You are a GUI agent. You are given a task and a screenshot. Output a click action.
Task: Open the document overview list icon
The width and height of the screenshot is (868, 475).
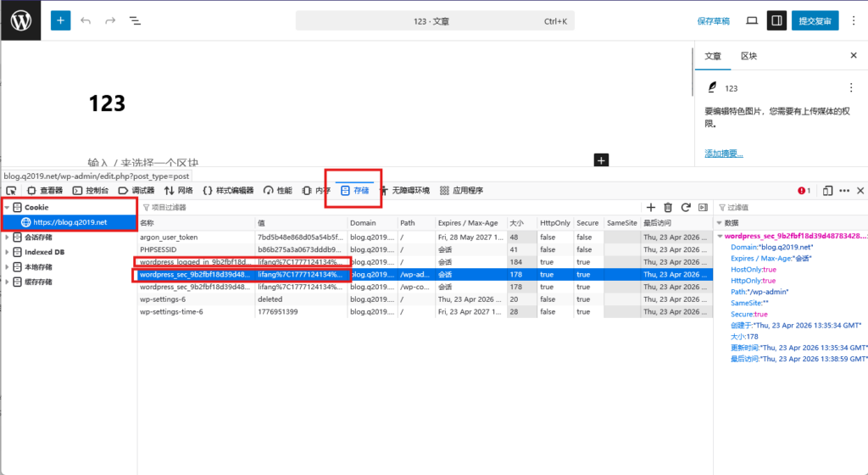point(135,20)
